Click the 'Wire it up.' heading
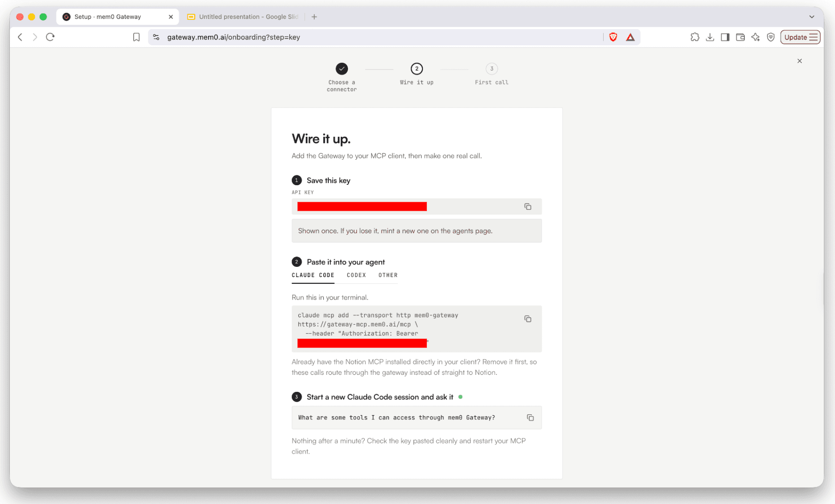The height and width of the screenshot is (504, 835). point(321,139)
